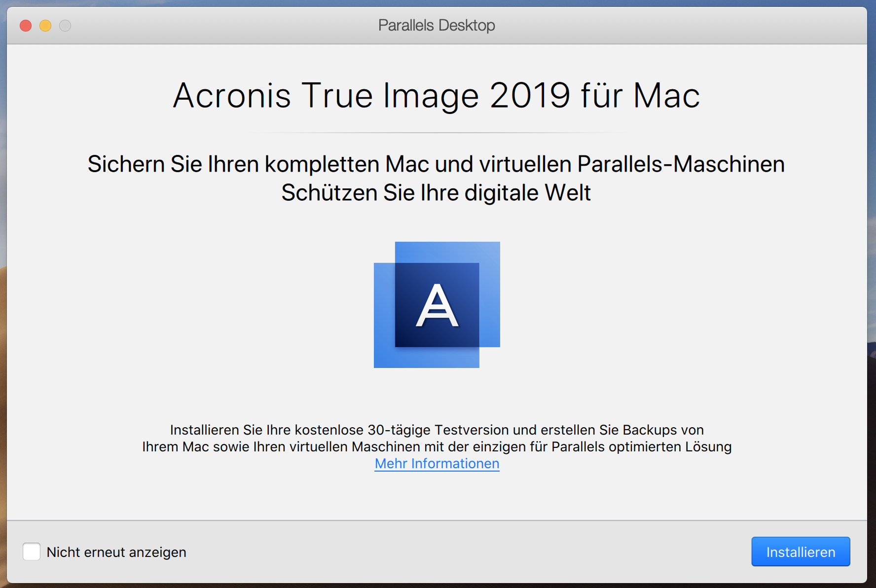Click line starting Sichern Sie Ihren kompletten Mac

click(x=436, y=164)
